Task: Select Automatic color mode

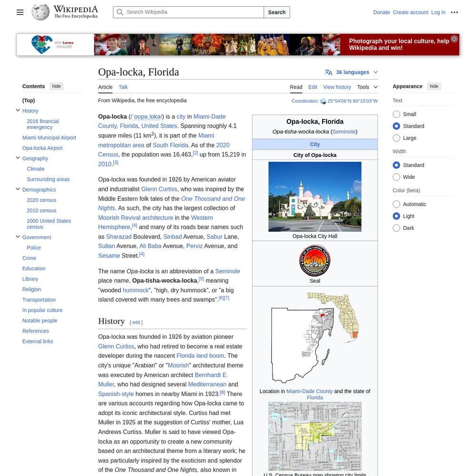Action: point(396,204)
